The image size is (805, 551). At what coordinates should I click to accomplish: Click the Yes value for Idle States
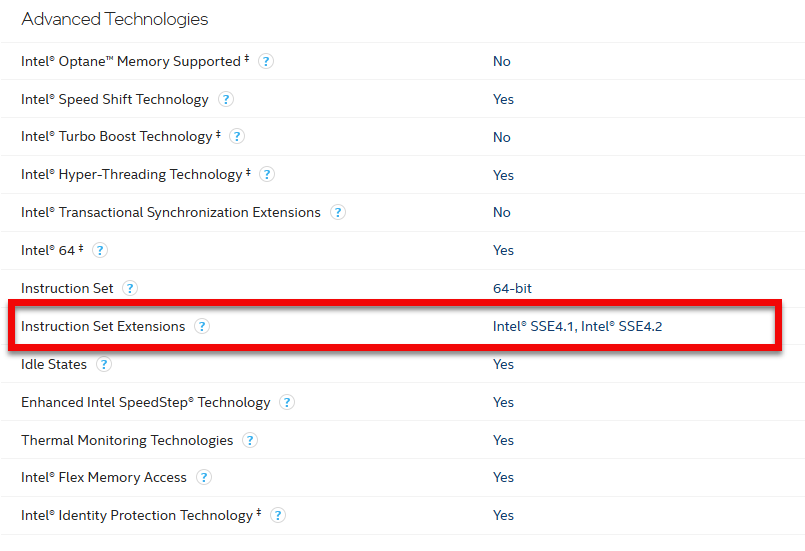(x=503, y=364)
